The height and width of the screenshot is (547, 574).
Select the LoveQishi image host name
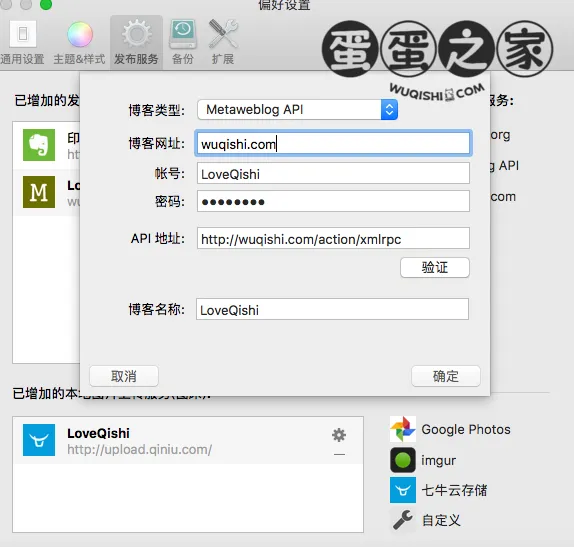98,433
